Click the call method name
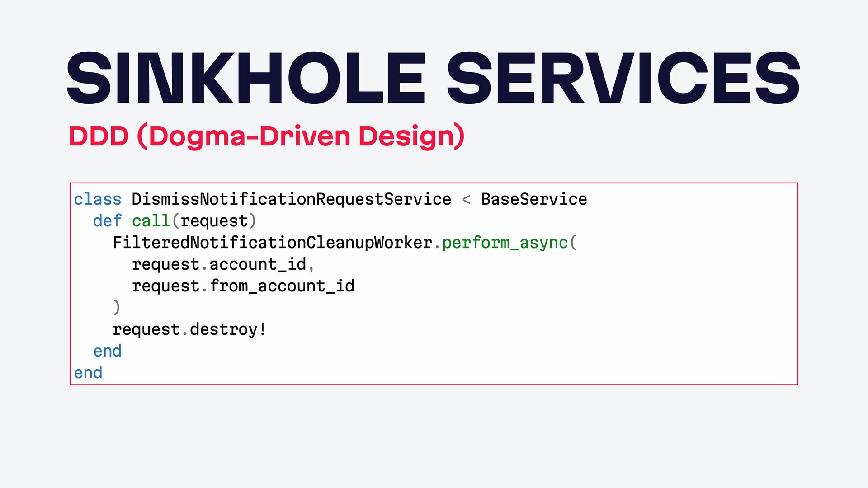The image size is (868, 488). point(151,221)
